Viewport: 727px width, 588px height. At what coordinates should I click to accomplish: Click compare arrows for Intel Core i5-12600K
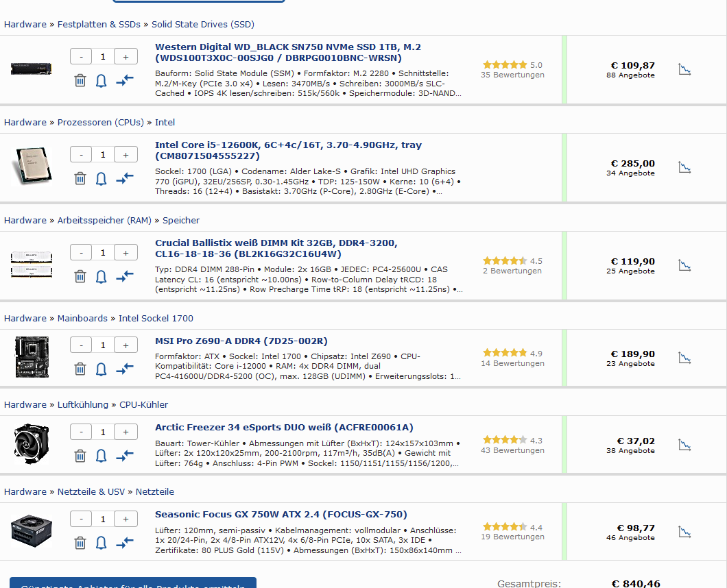[x=125, y=178]
